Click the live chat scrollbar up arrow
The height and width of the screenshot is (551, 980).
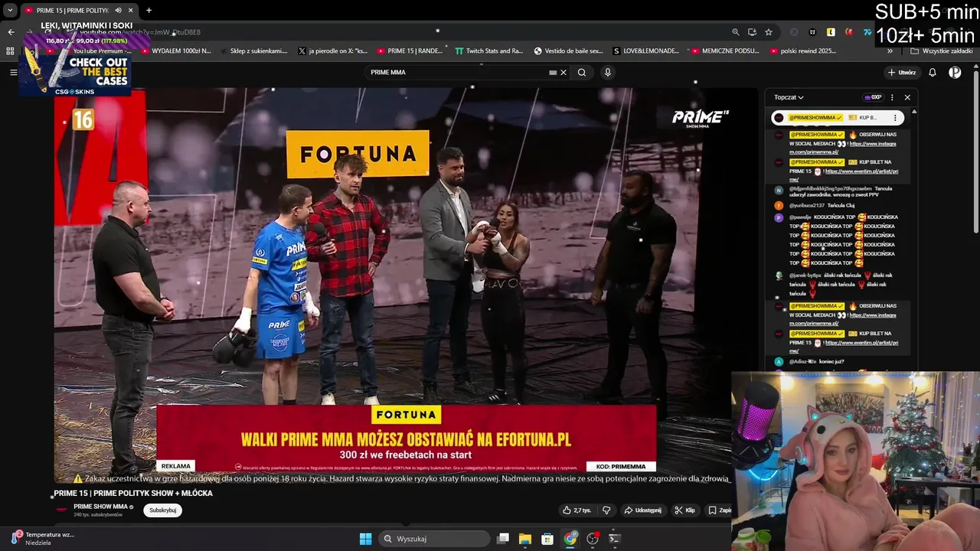tap(914, 112)
